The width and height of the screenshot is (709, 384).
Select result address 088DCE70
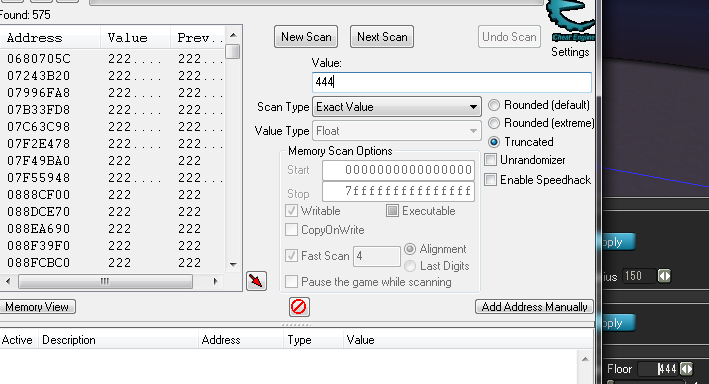[x=39, y=212]
